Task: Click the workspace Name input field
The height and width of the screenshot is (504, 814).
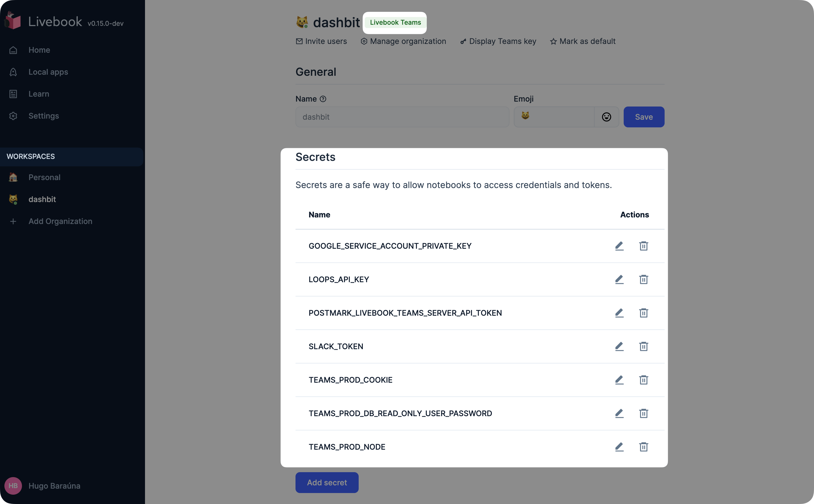Action: [x=402, y=117]
